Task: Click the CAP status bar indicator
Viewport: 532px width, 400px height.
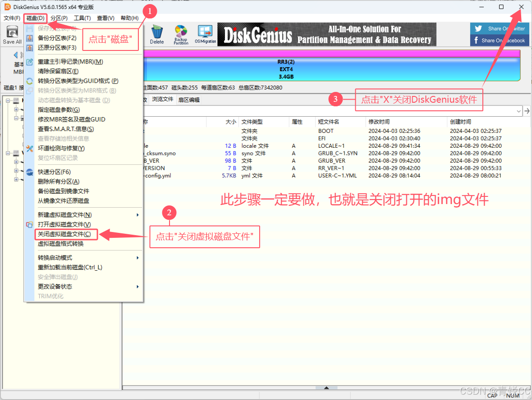Action: (x=492, y=395)
